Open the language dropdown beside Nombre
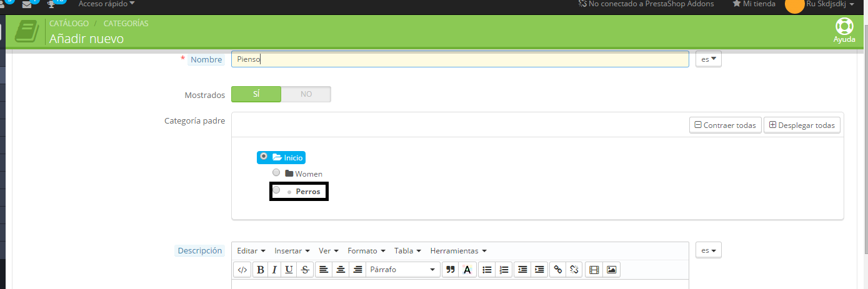The width and height of the screenshot is (868, 289). 709,59
